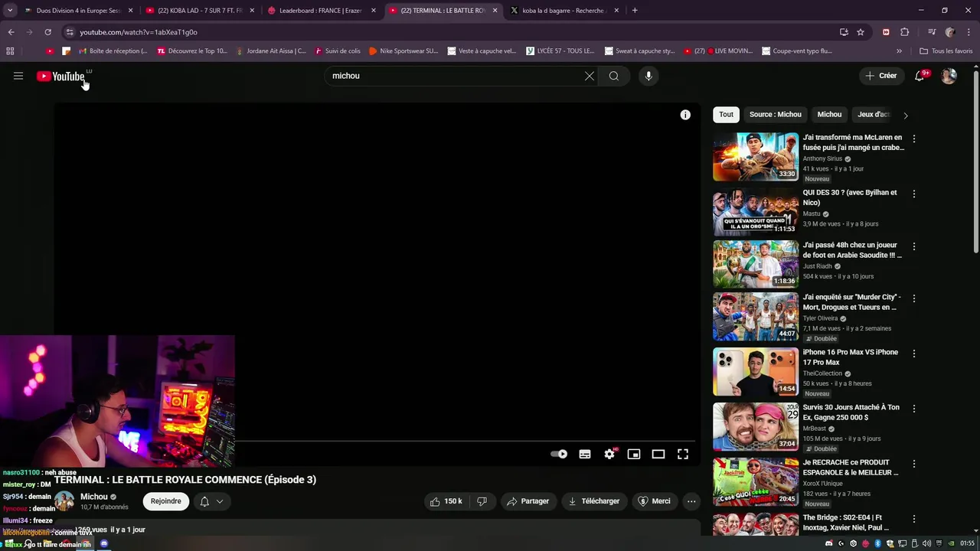
Task: Open options for iPhone 16 Pro Max video
Action: coord(913,354)
